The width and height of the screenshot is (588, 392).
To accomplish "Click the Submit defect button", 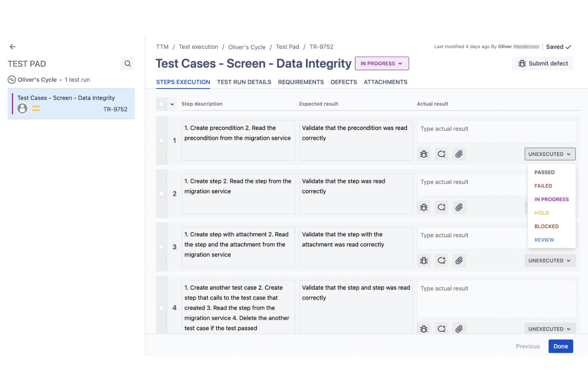I will [x=543, y=63].
